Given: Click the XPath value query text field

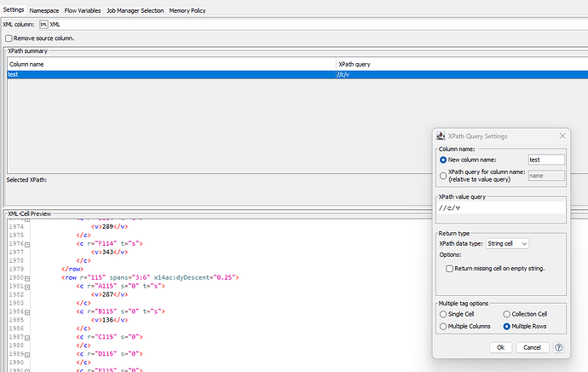Looking at the screenshot, I should pyautogui.click(x=500, y=207).
